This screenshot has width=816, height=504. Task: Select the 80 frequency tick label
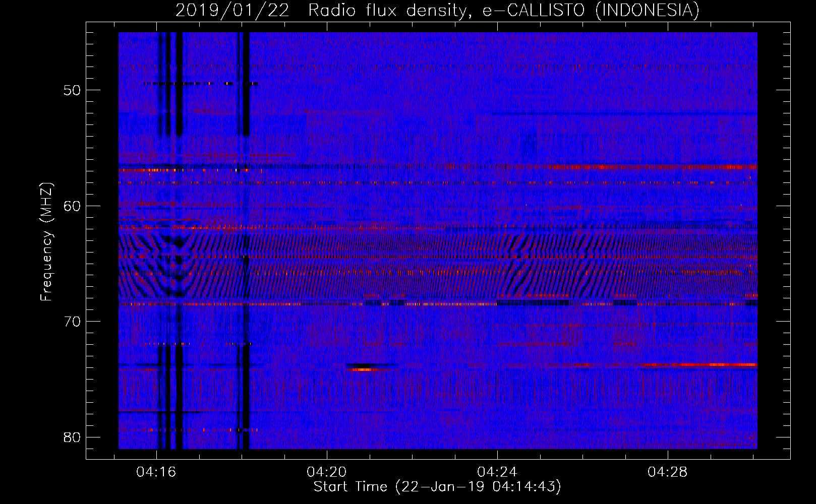pos(72,437)
